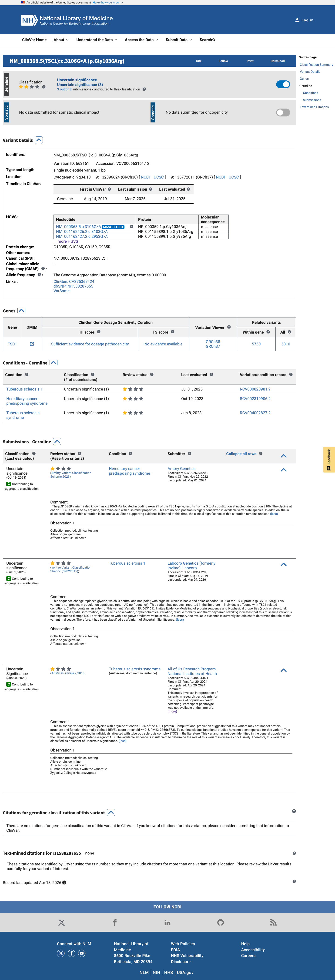Open the Feedback side tab
This screenshot has height=980, width=335.
329,460
